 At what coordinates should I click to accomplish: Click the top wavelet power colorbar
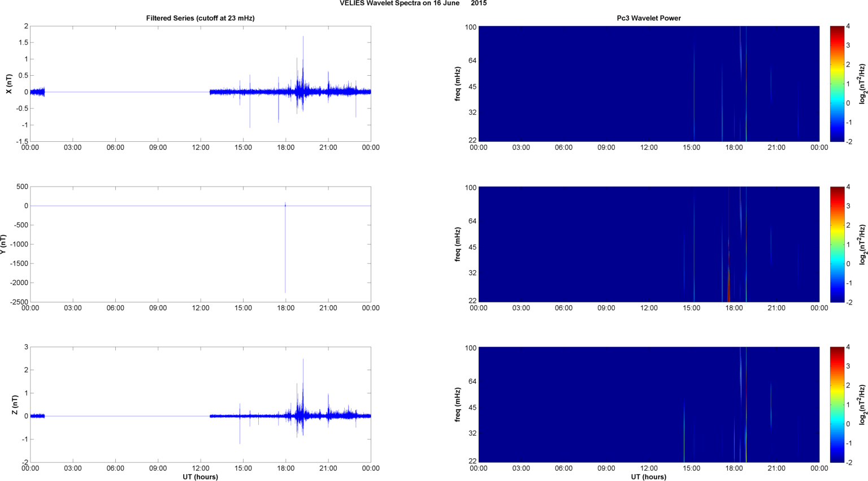[x=837, y=84]
